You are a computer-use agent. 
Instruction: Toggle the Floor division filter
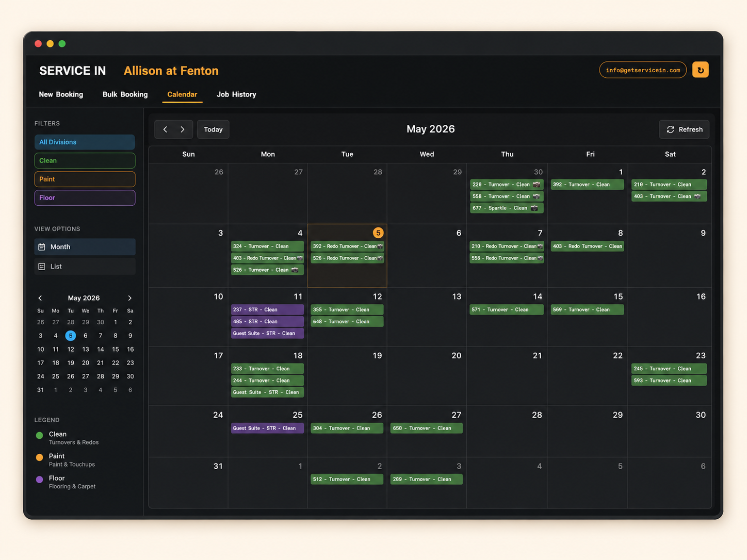tap(85, 197)
